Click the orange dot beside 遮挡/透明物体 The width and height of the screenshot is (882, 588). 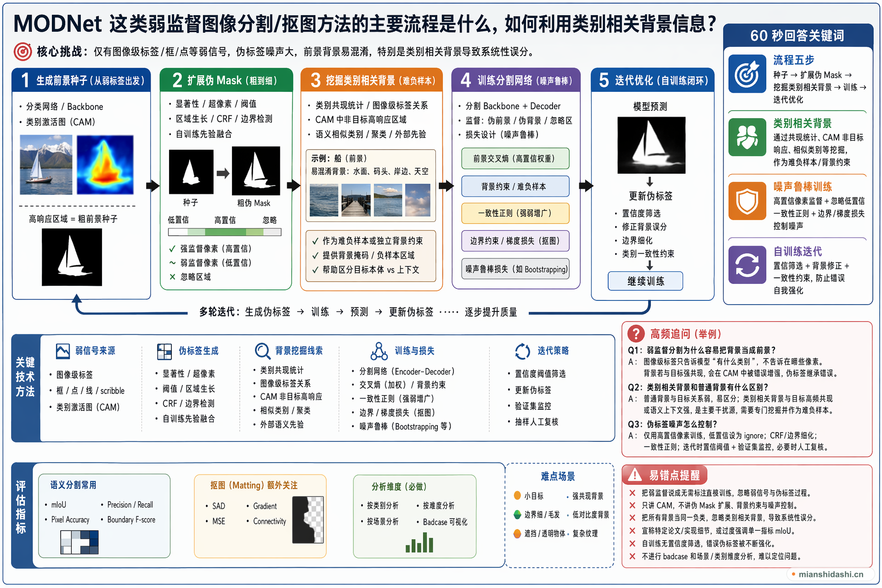(517, 533)
